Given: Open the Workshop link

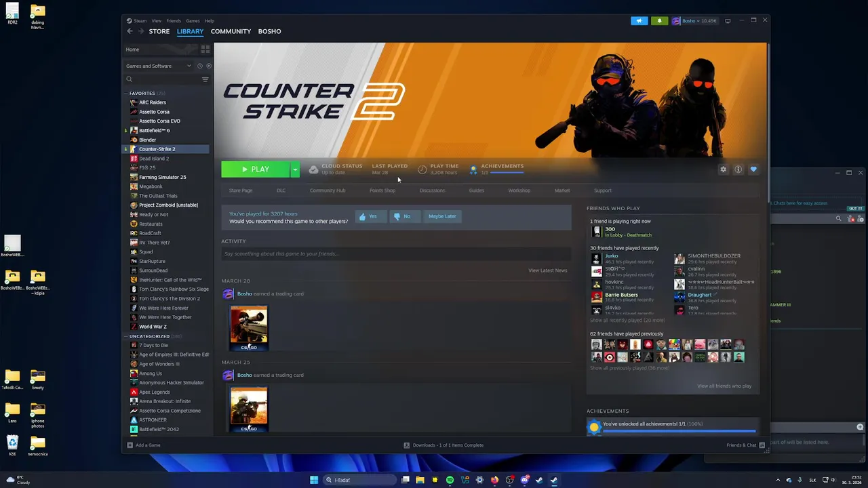Looking at the screenshot, I should click(x=519, y=190).
